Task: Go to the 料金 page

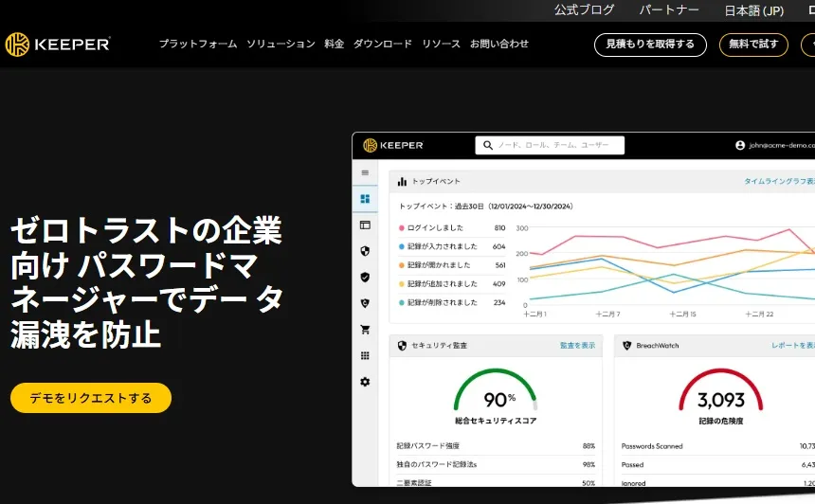Action: tap(335, 45)
